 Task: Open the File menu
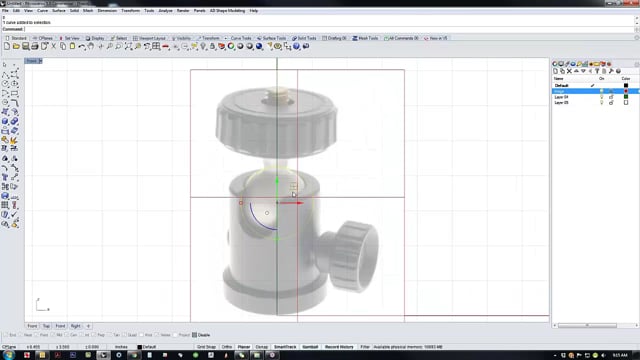pyautogui.click(x=5, y=11)
